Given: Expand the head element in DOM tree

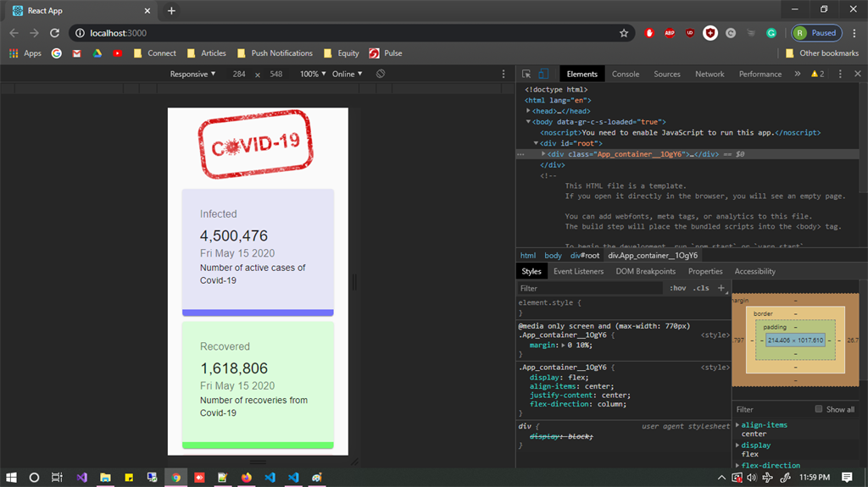Looking at the screenshot, I should pyautogui.click(x=529, y=111).
